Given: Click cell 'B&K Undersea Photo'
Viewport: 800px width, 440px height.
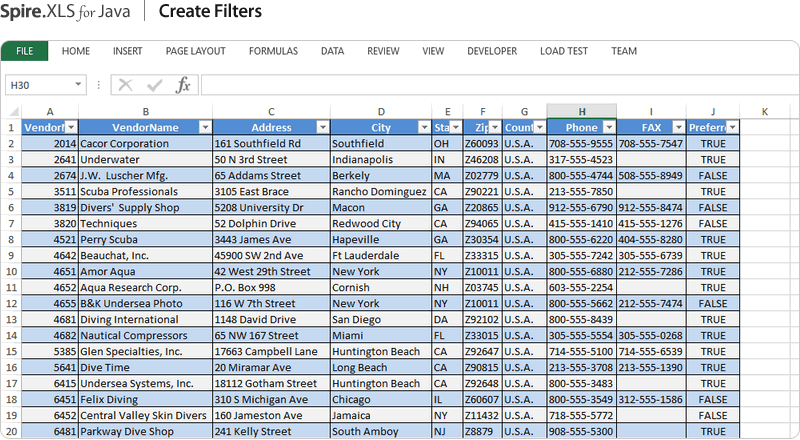Looking at the screenshot, I should [x=145, y=303].
